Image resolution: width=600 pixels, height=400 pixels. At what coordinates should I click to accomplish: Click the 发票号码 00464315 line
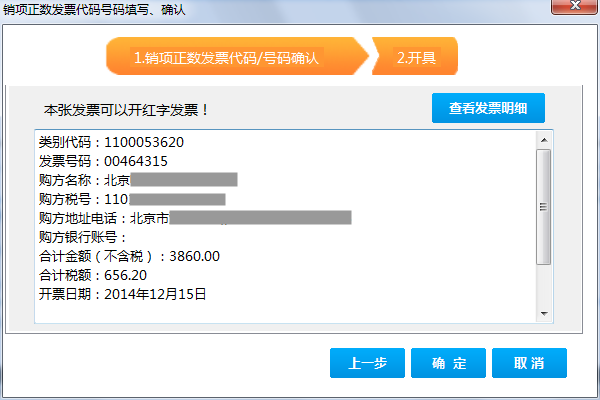point(103,161)
